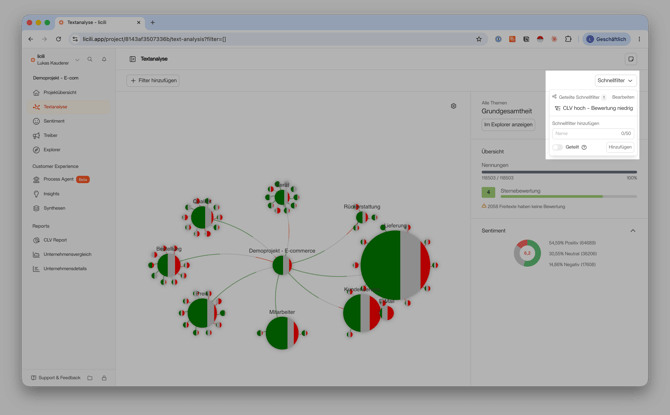The height and width of the screenshot is (415, 670).
Task: Bookmark the page with star icon
Action: pos(479,39)
